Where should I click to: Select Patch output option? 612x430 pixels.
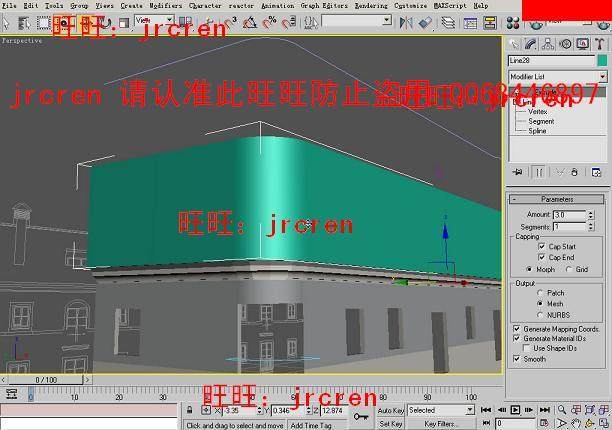[x=540, y=293]
